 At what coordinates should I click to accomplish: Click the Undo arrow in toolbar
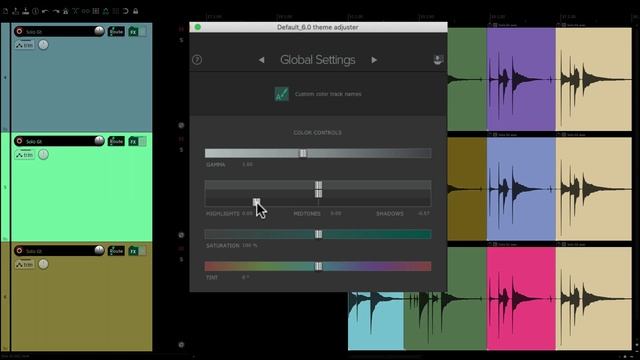pos(45,11)
